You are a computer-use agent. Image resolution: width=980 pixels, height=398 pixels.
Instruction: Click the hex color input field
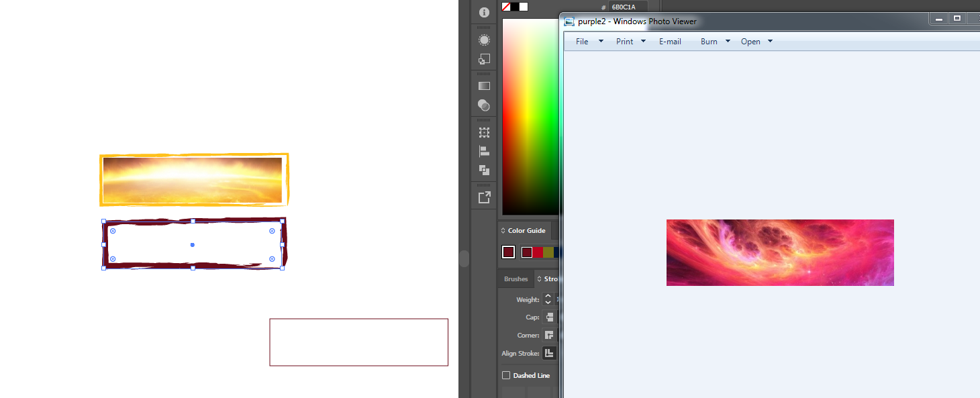pyautogui.click(x=627, y=7)
